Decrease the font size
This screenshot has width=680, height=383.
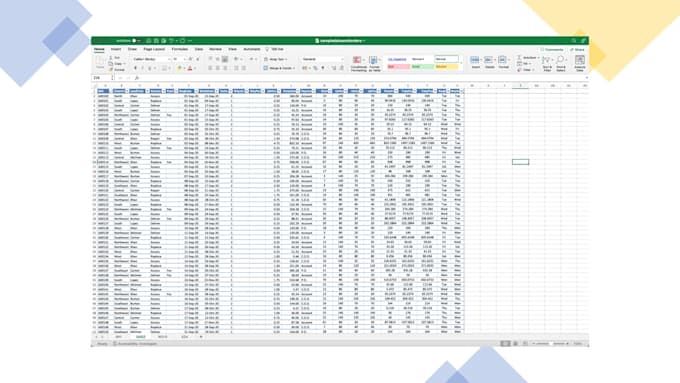pyautogui.click(x=198, y=59)
